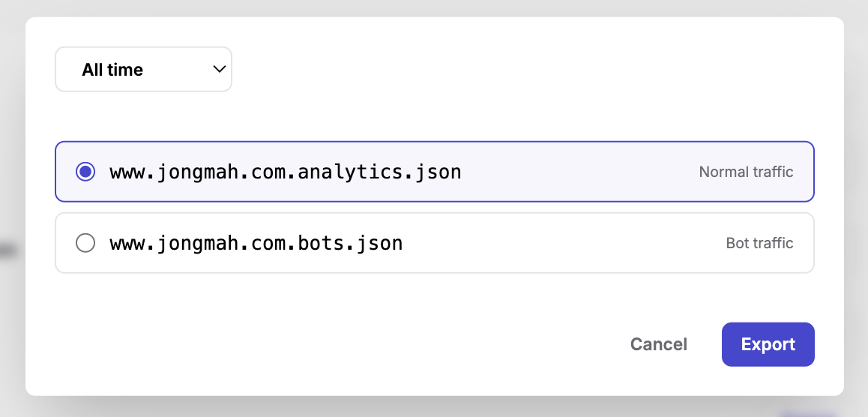Click the 'All time' text label
The image size is (868, 417).
coord(112,70)
